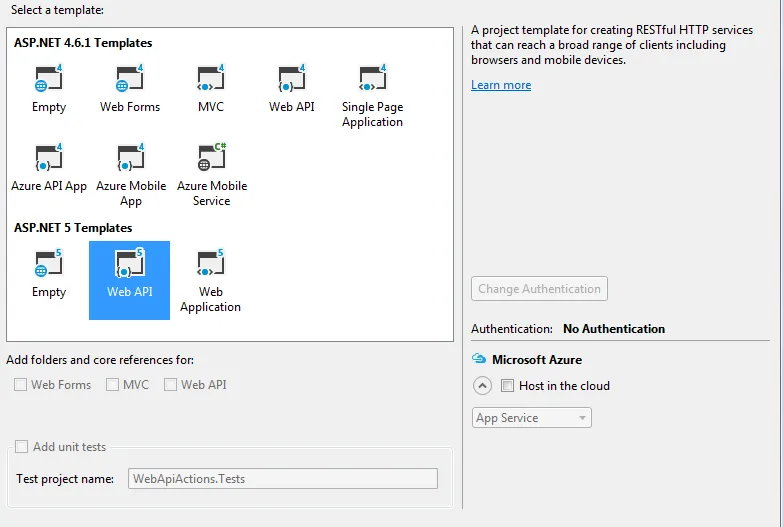Select the Azure Mobile App template icon

click(x=130, y=157)
